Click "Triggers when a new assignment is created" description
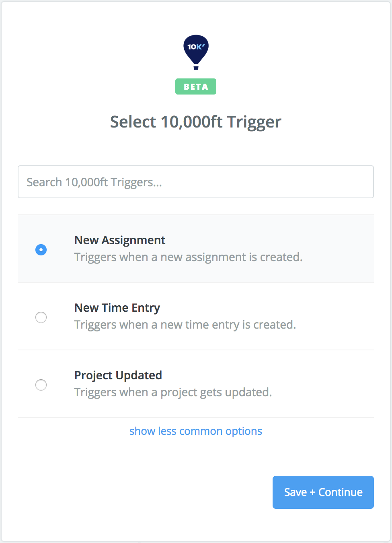392x543 pixels. (188, 257)
